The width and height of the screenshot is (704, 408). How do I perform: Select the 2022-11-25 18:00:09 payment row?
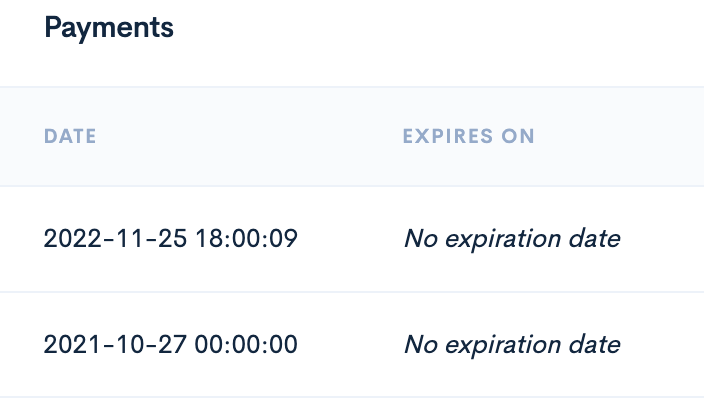click(352, 239)
